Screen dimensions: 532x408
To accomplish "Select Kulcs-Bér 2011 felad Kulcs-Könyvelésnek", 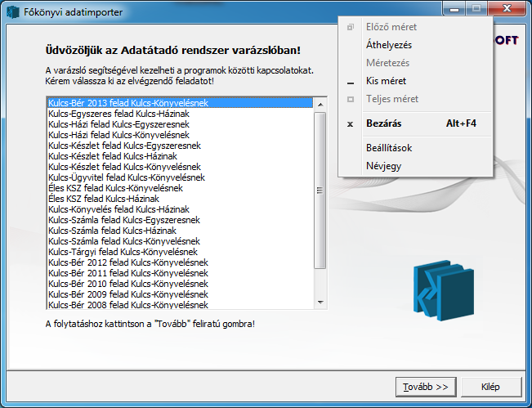I will (x=180, y=273).
